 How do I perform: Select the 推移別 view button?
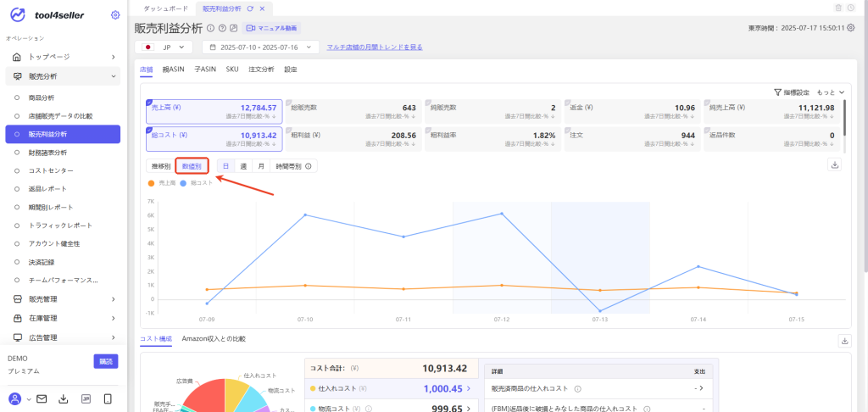tap(161, 166)
